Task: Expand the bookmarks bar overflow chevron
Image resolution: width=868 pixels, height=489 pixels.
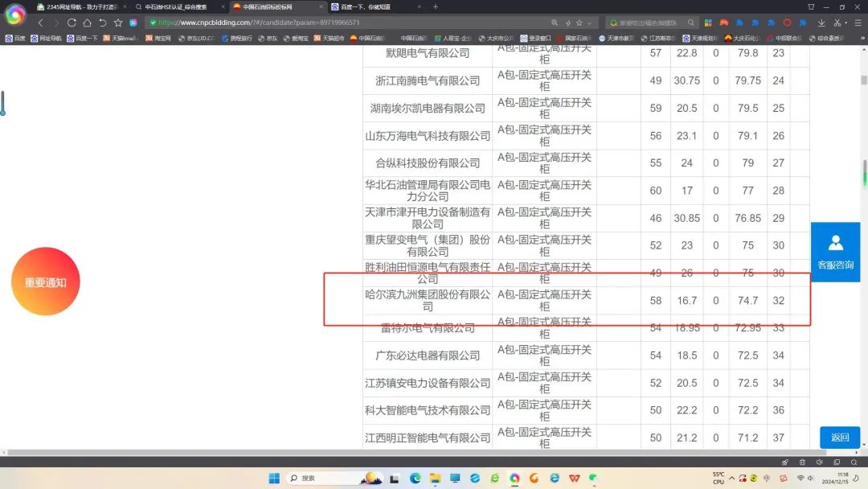Action: click(862, 39)
